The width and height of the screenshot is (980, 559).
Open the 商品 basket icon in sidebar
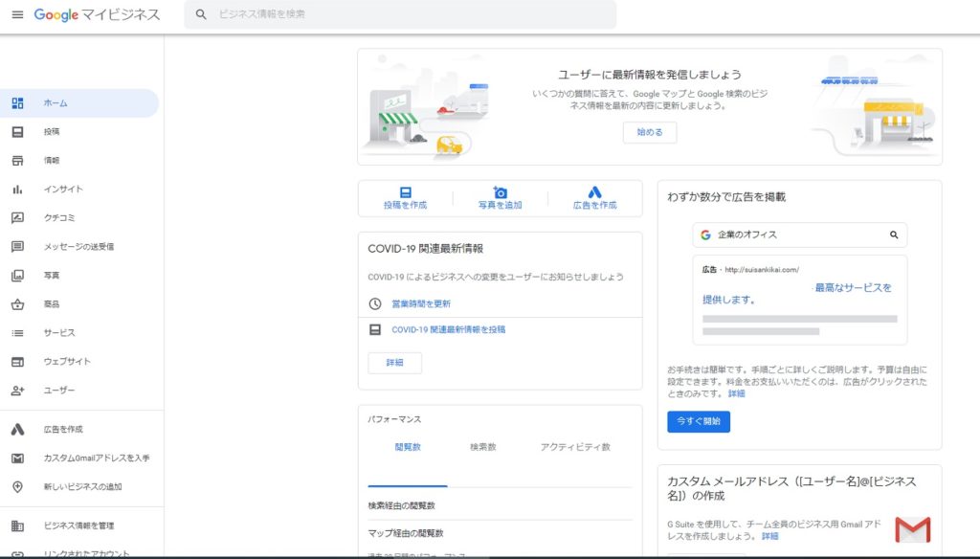[17, 304]
